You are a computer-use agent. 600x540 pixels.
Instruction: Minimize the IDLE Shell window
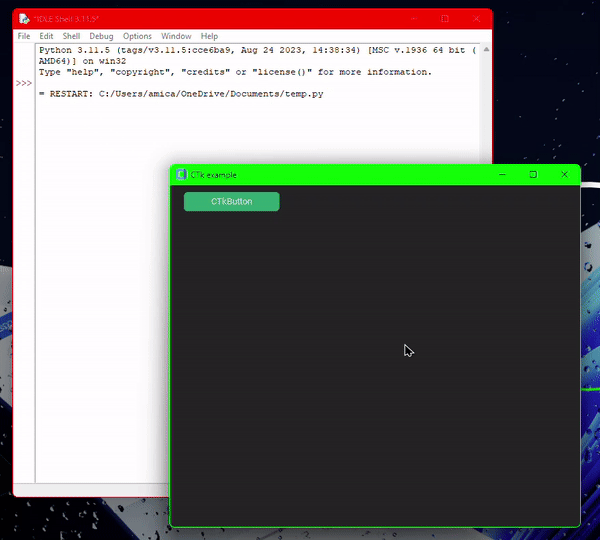pyautogui.click(x=413, y=19)
